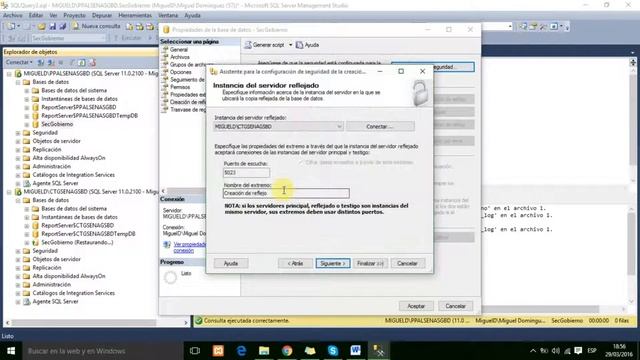Select ReportServer$CTGSENAGSBD in the tree

78,225
